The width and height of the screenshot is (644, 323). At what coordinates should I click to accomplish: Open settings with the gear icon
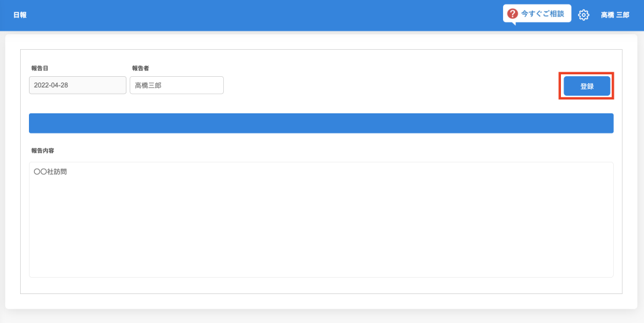pyautogui.click(x=583, y=14)
